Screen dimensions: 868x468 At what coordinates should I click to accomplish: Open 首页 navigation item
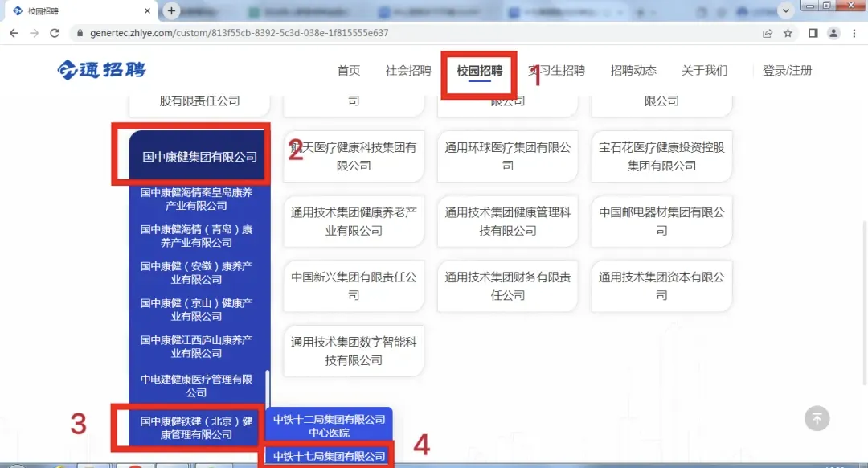349,70
